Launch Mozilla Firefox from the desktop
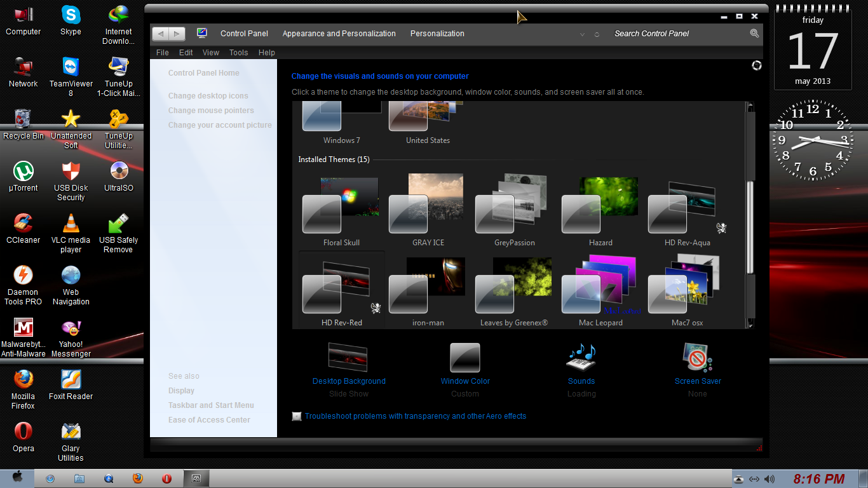The width and height of the screenshot is (868, 488). tap(24, 390)
